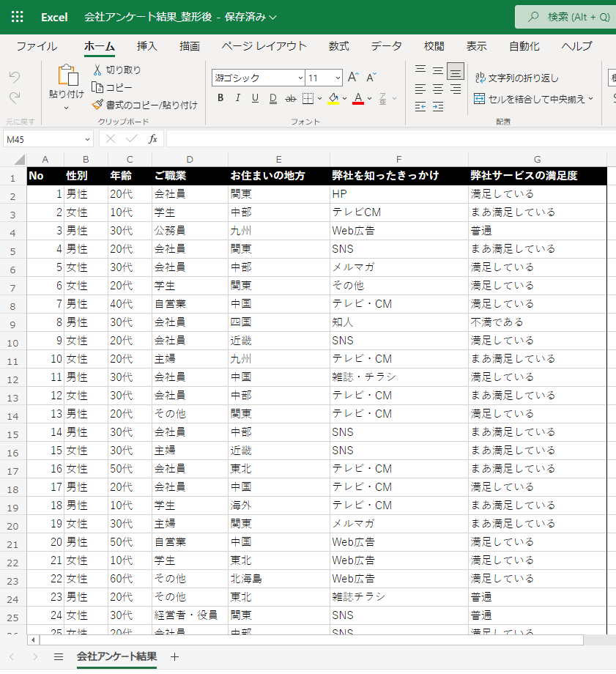Viewport: 616px width, 674px height.
Task: Toggle Italic formatting
Action: pos(238,98)
